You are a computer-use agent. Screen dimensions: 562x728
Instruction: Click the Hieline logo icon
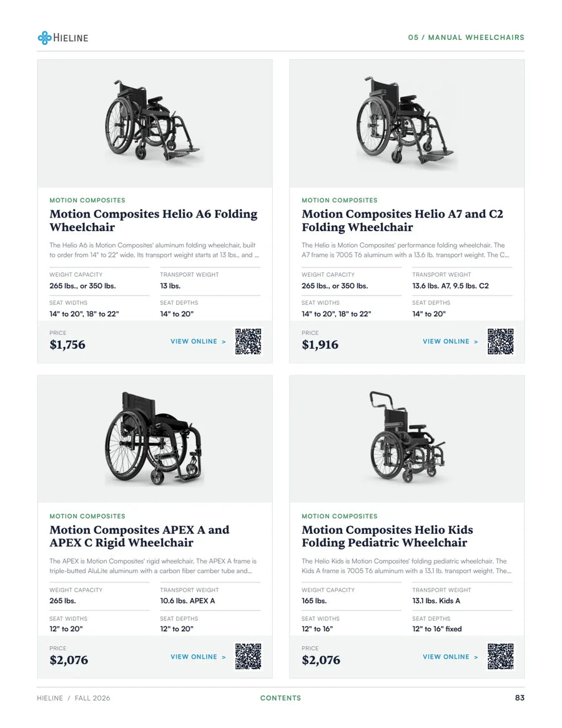click(x=44, y=37)
